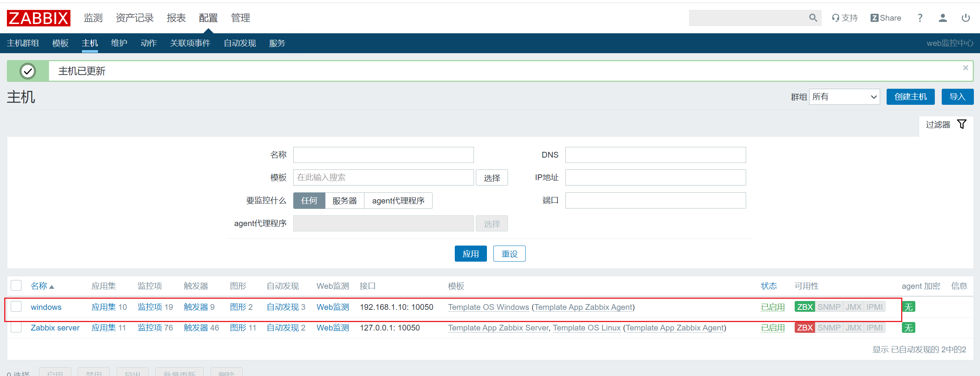Open the help question mark
Viewport: 980px width, 376px height.
[x=920, y=18]
